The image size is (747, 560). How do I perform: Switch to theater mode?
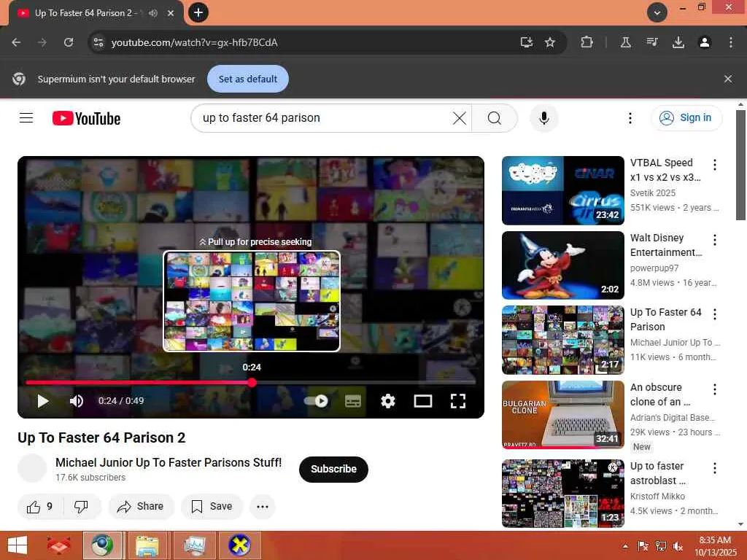[x=422, y=401]
